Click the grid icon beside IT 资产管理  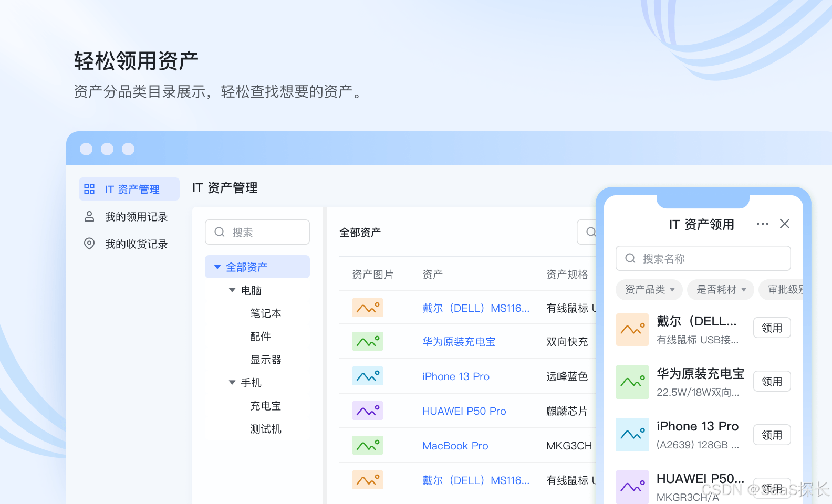point(89,189)
